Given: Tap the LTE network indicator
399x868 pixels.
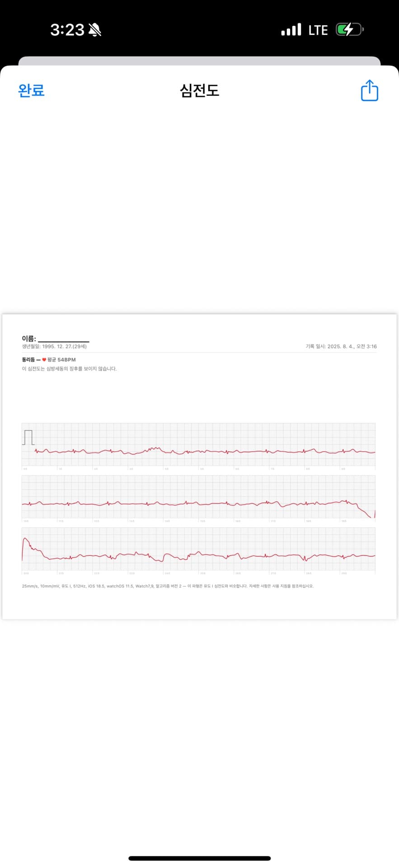Looking at the screenshot, I should click(x=318, y=30).
